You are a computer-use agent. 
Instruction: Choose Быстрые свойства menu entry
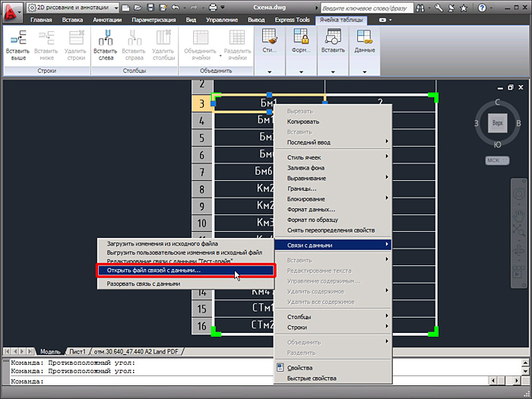coord(312,378)
